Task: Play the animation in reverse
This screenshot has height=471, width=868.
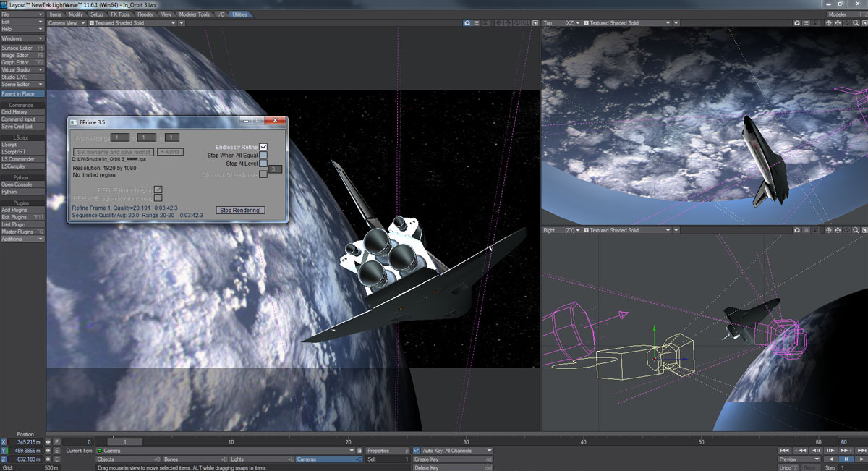Action: click(x=829, y=459)
